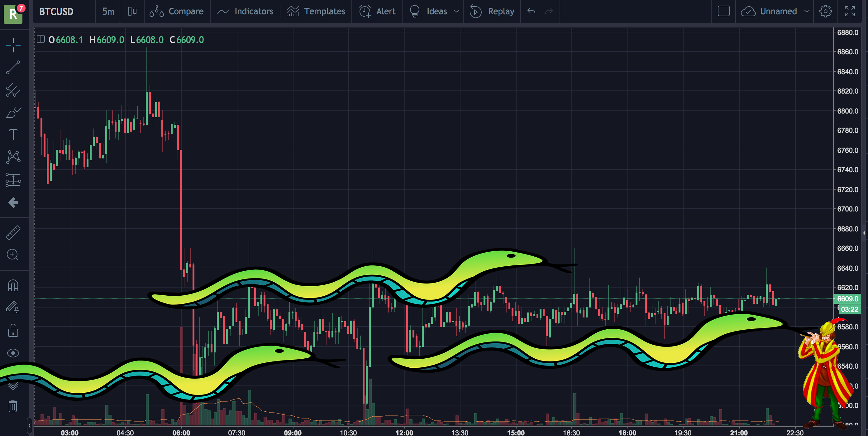
Task: Expand the right side panel arrow
Action: (x=864, y=233)
